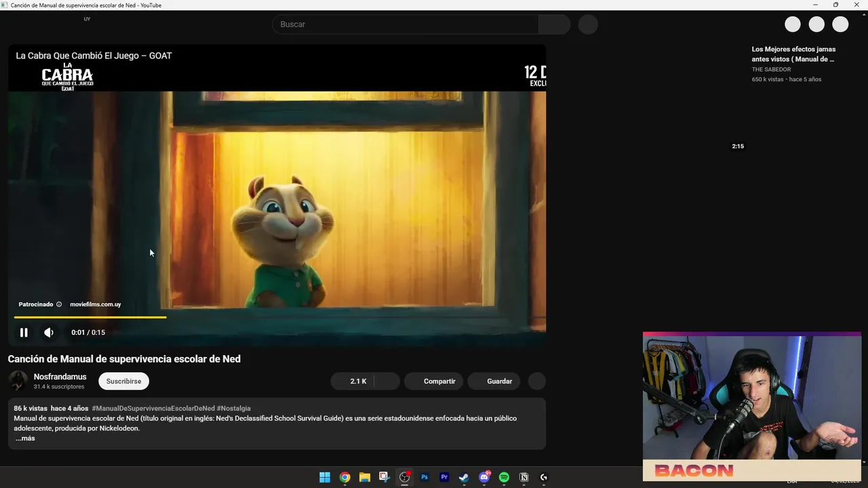Click the 2:15 duration badge
The height and width of the screenshot is (488, 868).
(x=738, y=146)
